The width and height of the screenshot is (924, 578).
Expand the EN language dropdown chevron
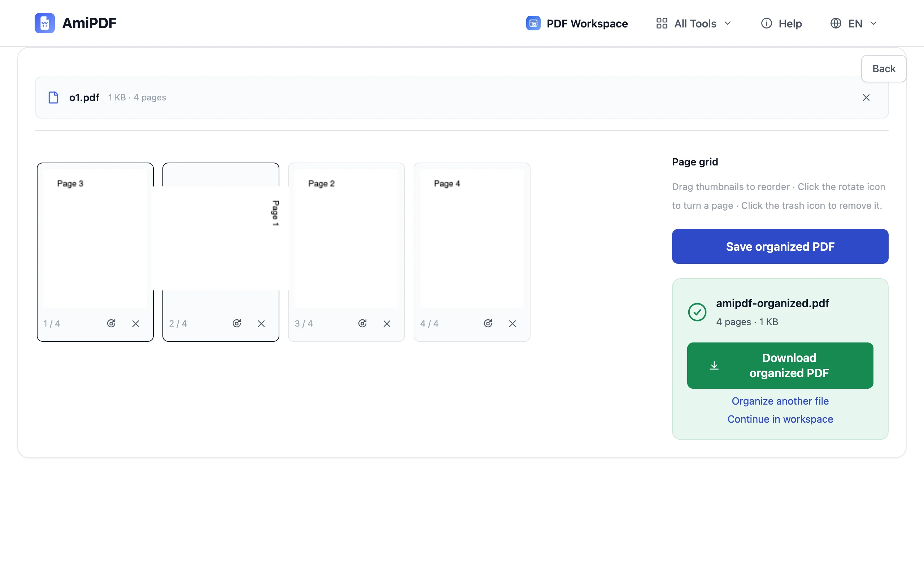coord(873,23)
